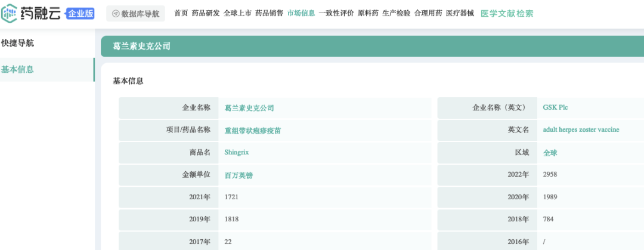The height and width of the screenshot is (250, 644).
Task: Open the 数据库导航 button
Action: (135, 14)
